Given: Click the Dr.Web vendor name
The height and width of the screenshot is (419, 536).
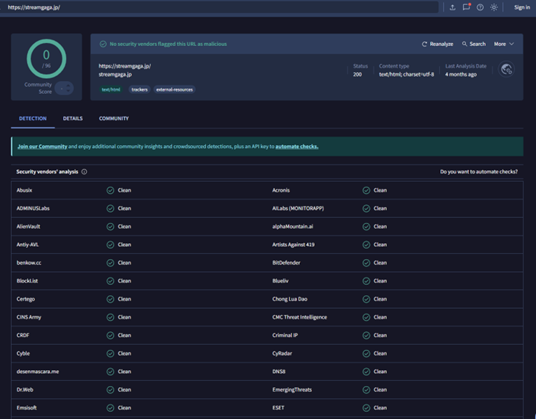Looking at the screenshot, I should pos(25,390).
